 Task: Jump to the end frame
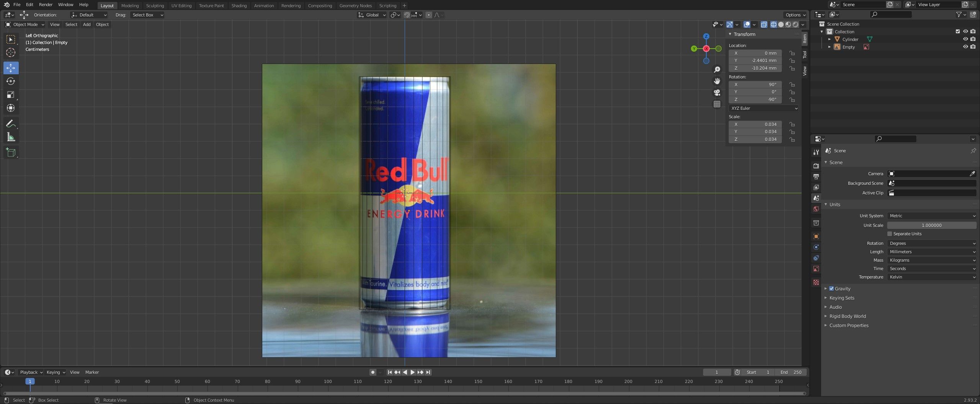428,372
